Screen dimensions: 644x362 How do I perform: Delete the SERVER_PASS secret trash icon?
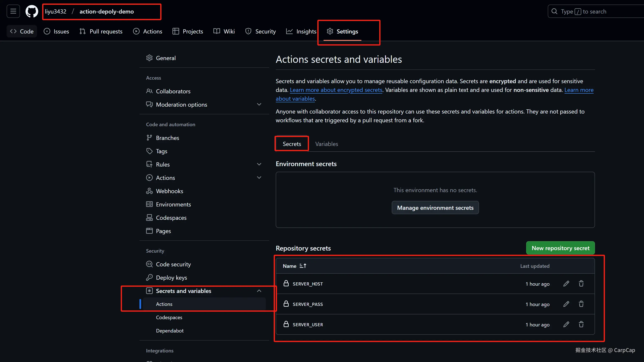[x=581, y=304]
